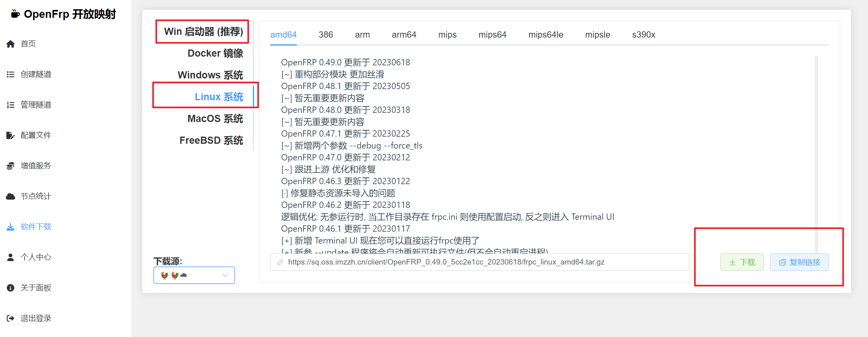Viewport: 868px width, 337px height.
Task: Open 增值服务 in the sidebar
Action: (36, 166)
